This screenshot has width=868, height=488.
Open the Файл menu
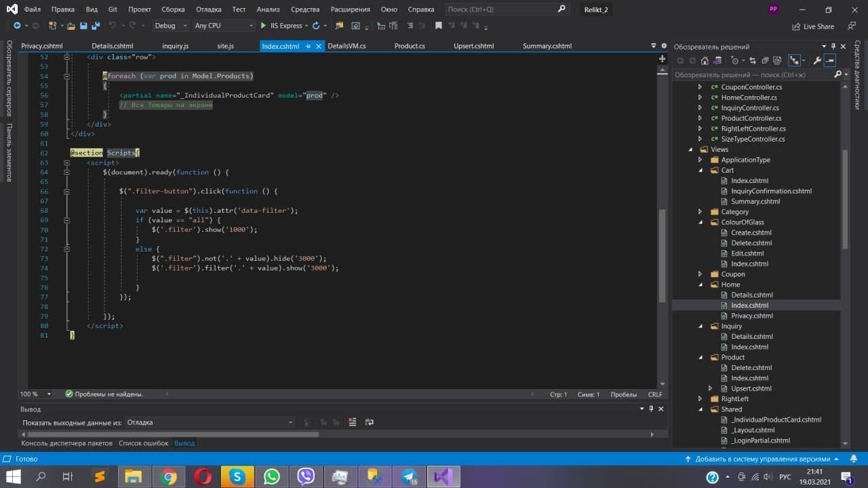(x=32, y=9)
